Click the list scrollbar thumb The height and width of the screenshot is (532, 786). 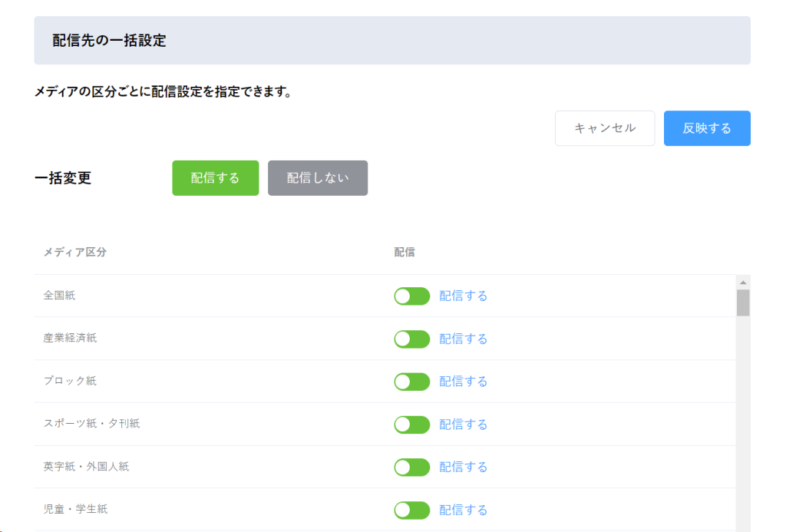tap(743, 302)
